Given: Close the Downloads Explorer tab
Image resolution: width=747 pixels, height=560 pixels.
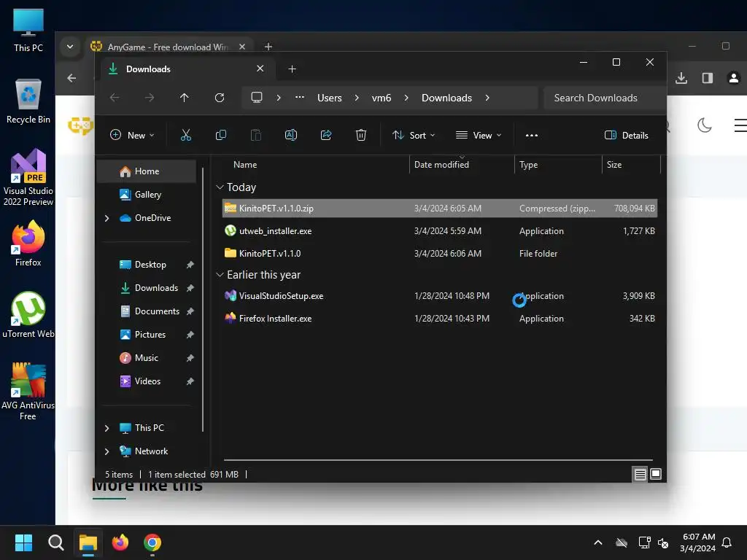Looking at the screenshot, I should tap(260, 69).
